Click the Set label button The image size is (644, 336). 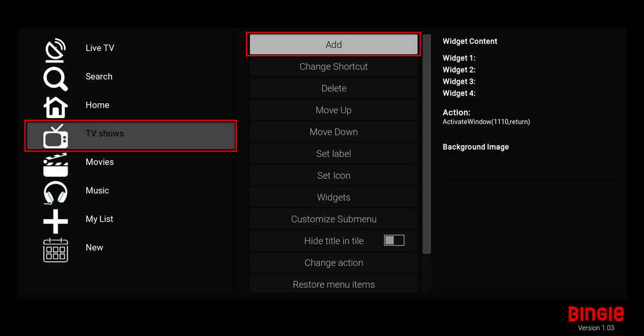[x=334, y=153]
